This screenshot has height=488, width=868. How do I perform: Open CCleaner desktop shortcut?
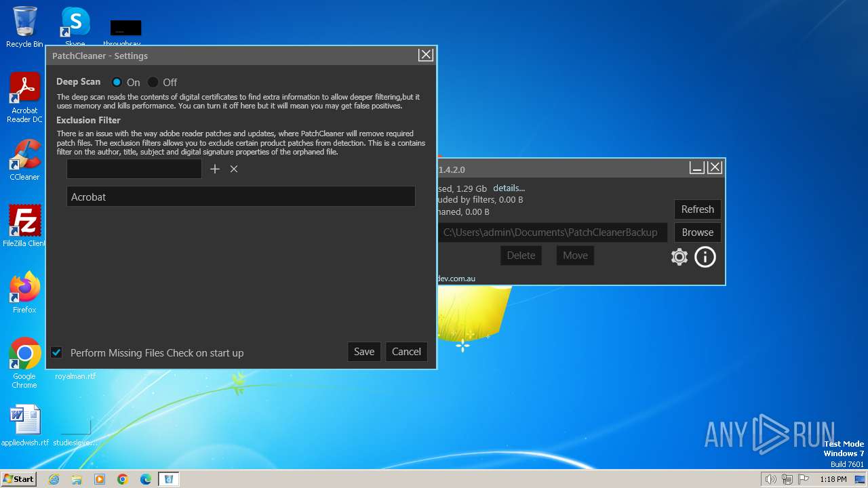(24, 160)
